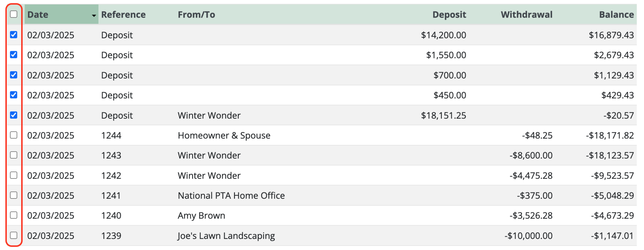Toggle the select-all checkbox in header
644x250 pixels.
click(14, 14)
